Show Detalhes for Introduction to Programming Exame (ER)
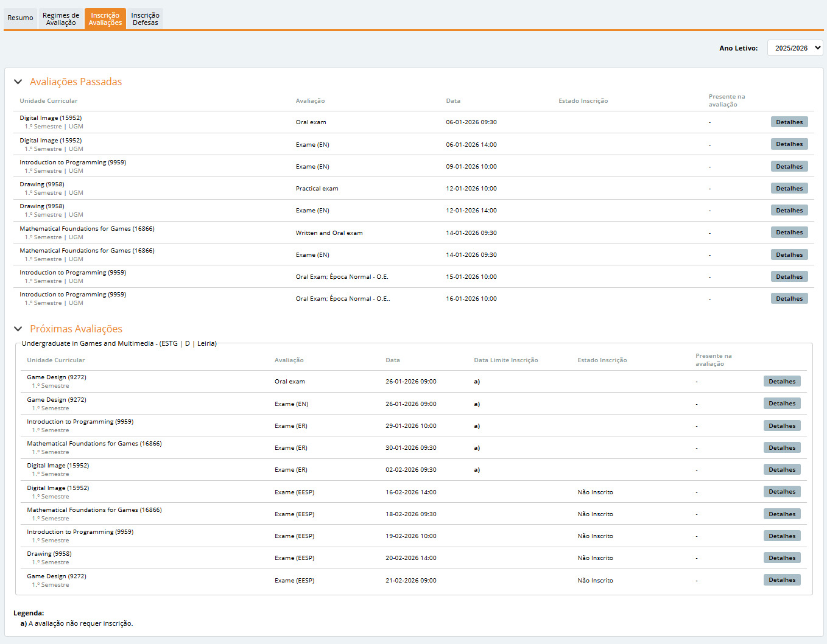The image size is (827, 644). click(x=781, y=426)
